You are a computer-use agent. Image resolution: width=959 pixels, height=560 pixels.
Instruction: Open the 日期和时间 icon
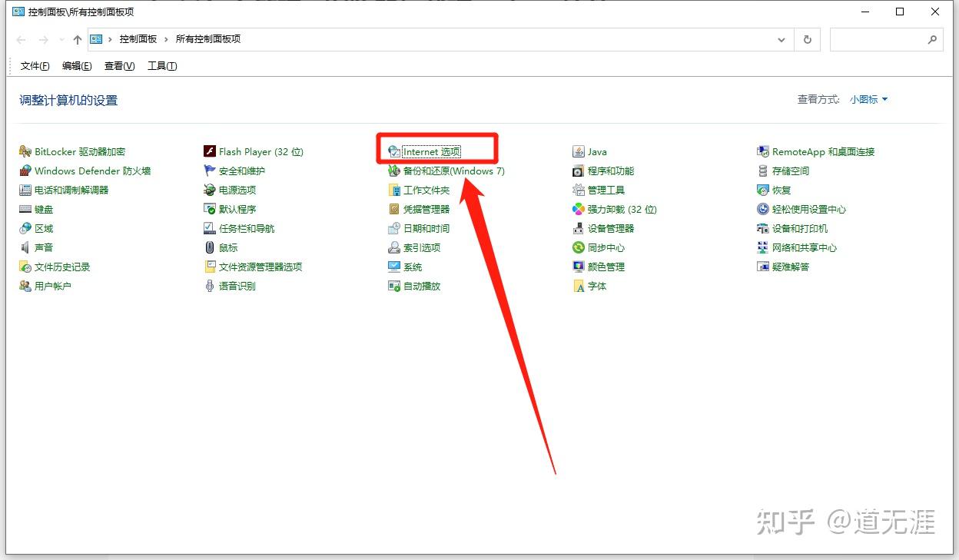tap(394, 229)
